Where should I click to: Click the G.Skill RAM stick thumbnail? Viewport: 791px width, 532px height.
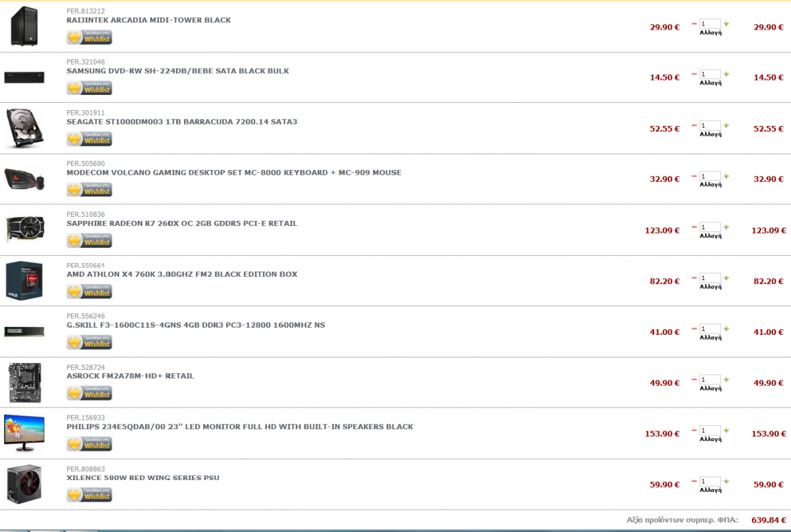[24, 332]
